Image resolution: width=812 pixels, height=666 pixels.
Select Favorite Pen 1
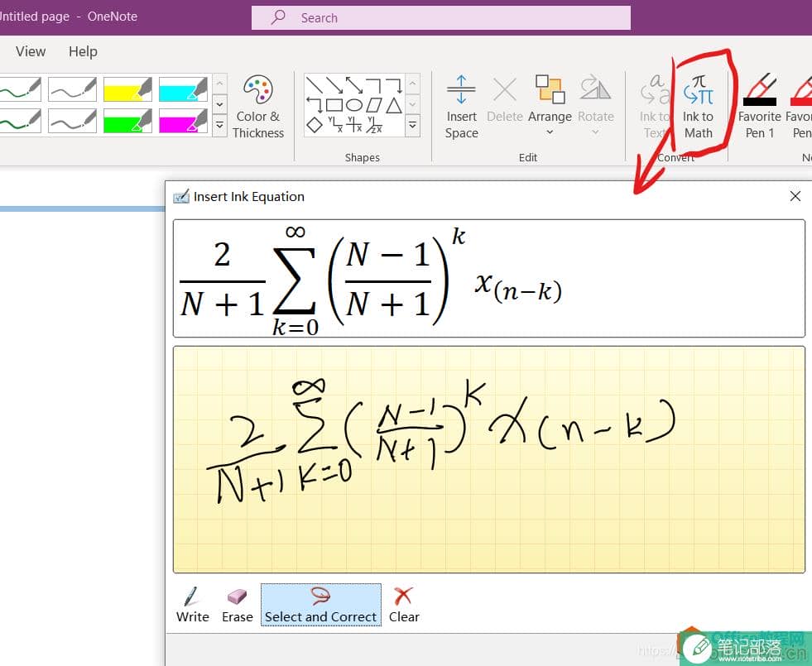coord(760,107)
